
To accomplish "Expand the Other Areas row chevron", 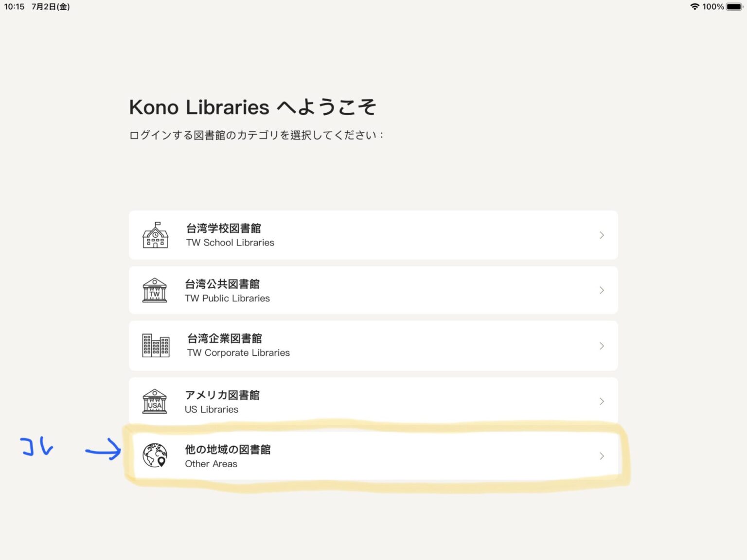I will coord(602,456).
